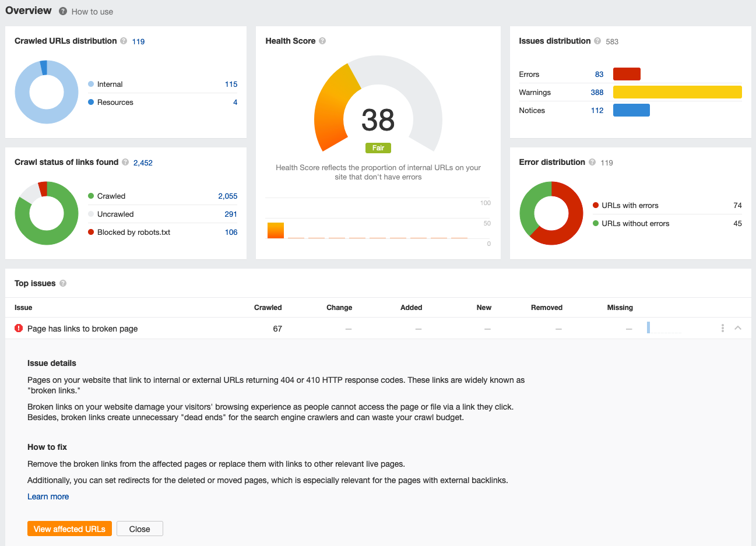This screenshot has height=546, width=756.
Task: Click help icon next to Health Score
Action: coord(322,41)
